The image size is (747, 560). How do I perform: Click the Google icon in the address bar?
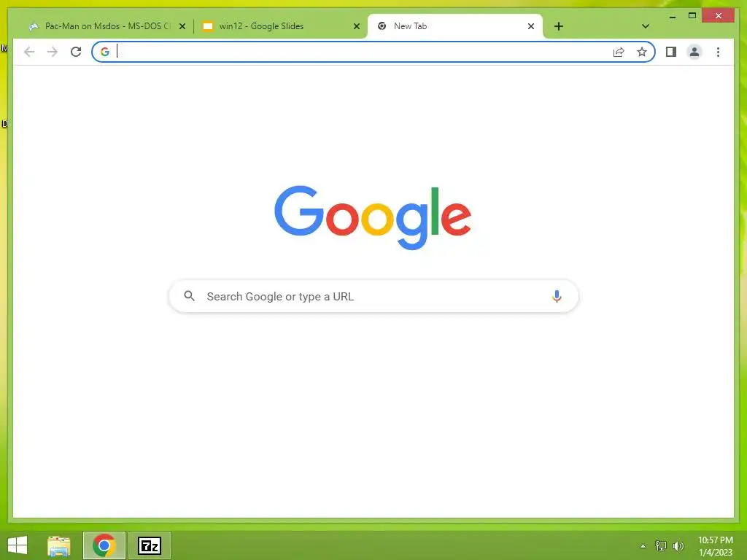click(x=105, y=52)
